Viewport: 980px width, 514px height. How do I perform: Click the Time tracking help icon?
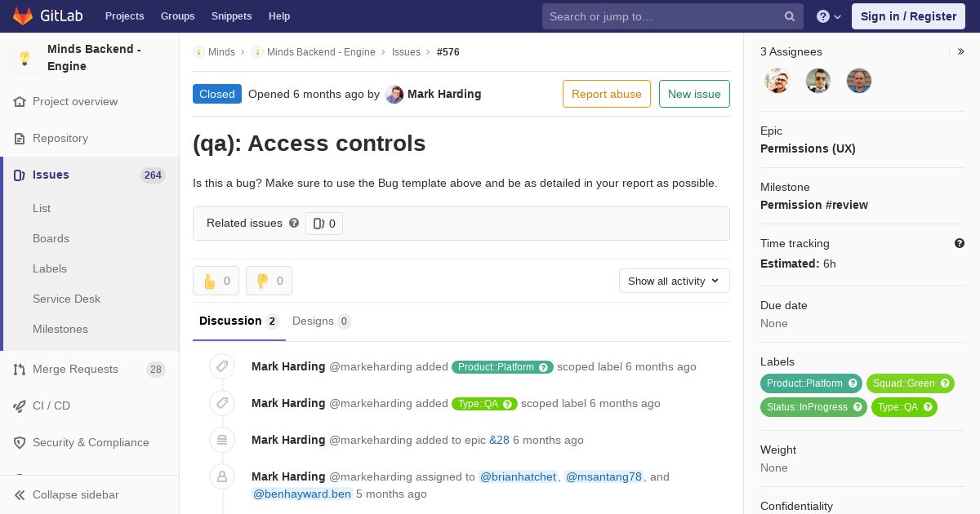click(x=960, y=243)
